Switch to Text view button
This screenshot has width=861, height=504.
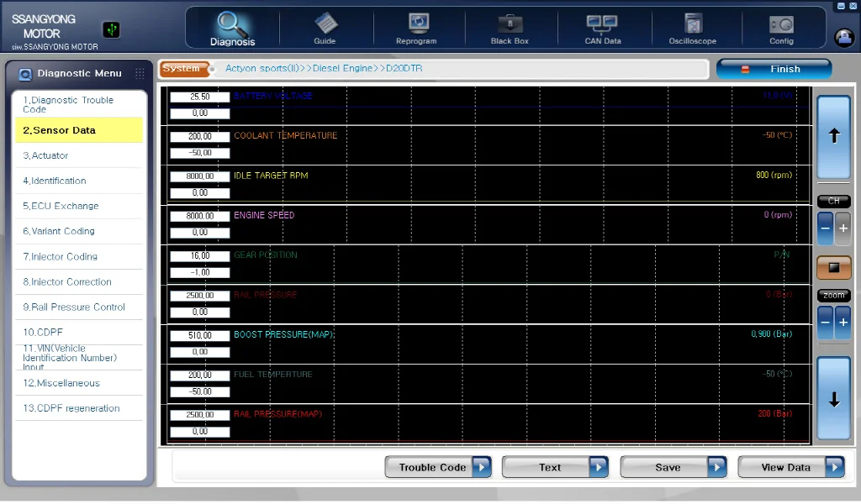(x=555, y=467)
